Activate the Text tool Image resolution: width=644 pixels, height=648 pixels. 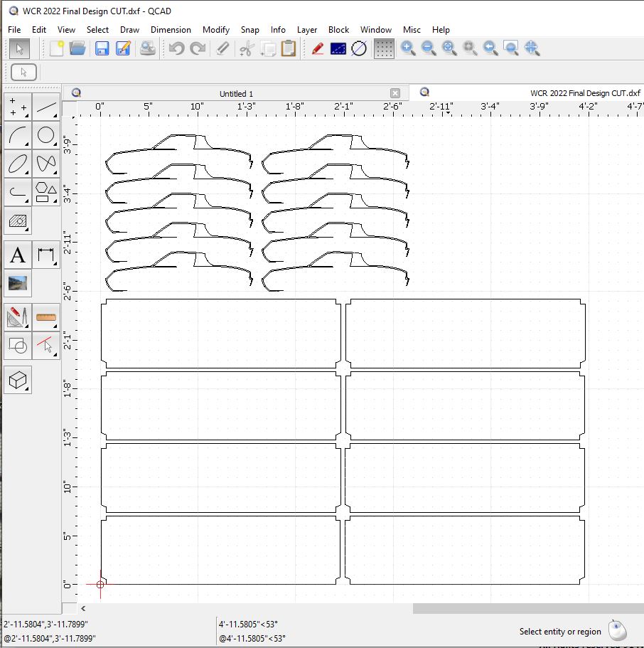pyautogui.click(x=18, y=255)
